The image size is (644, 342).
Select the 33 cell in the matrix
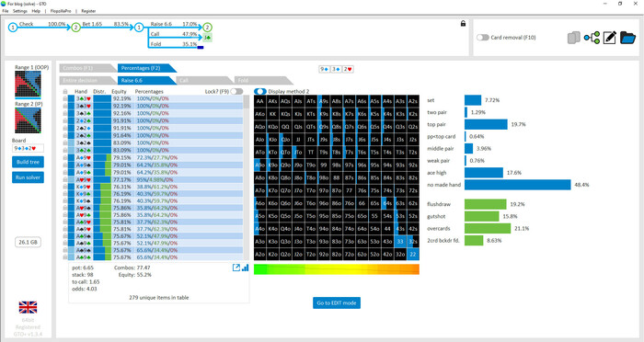pyautogui.click(x=400, y=242)
